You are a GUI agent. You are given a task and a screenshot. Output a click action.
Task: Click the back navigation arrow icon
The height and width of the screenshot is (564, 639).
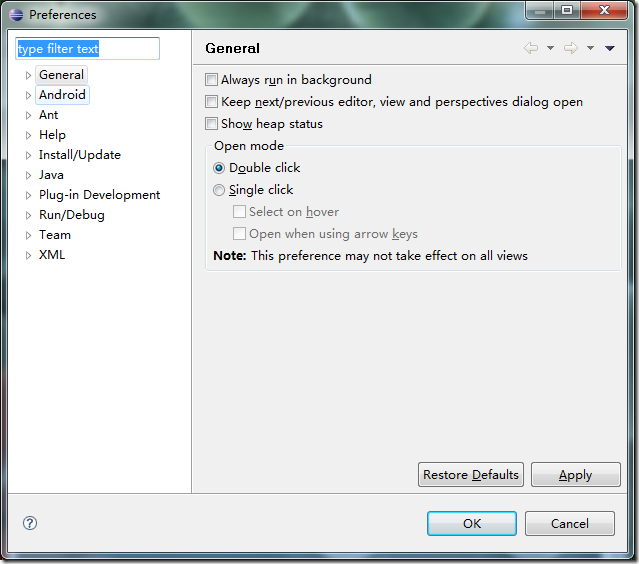pyautogui.click(x=531, y=48)
